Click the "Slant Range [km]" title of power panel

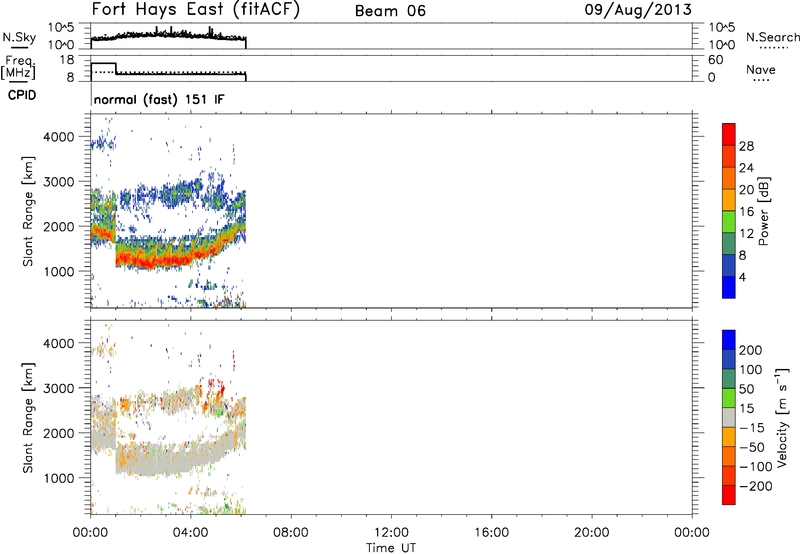pos(28,211)
